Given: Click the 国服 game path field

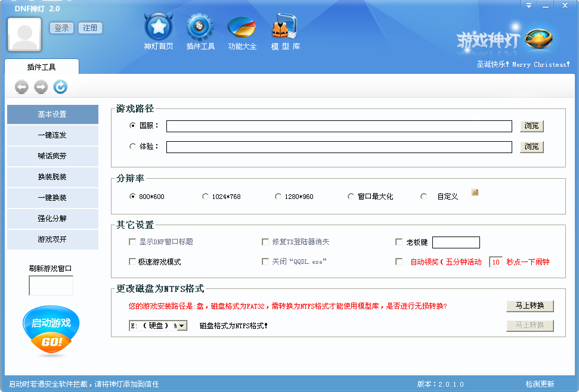Looking at the screenshot, I should [339, 126].
